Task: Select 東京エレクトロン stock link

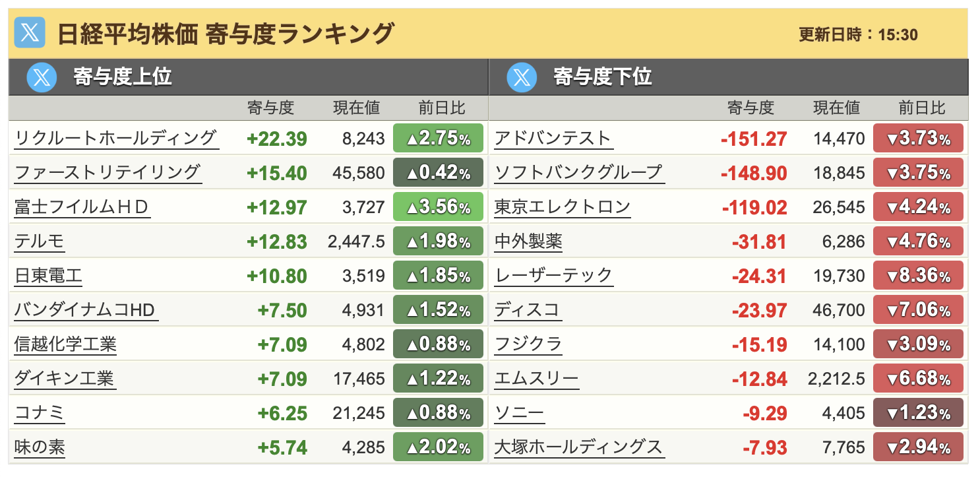Action: (563, 207)
